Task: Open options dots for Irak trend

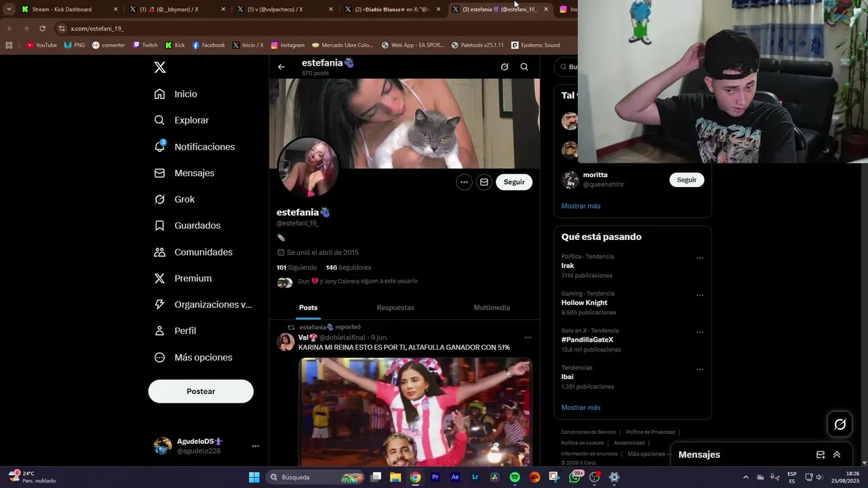Action: (700, 258)
